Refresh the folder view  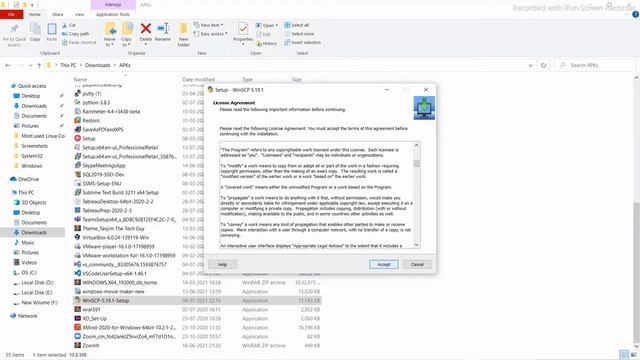(543, 65)
